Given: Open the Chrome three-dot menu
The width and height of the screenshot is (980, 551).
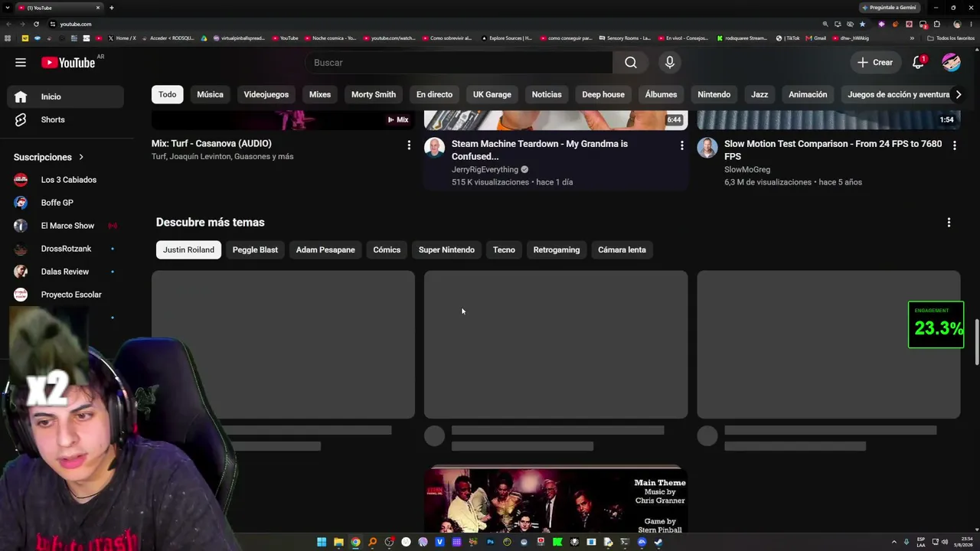Looking at the screenshot, I should click(x=971, y=24).
